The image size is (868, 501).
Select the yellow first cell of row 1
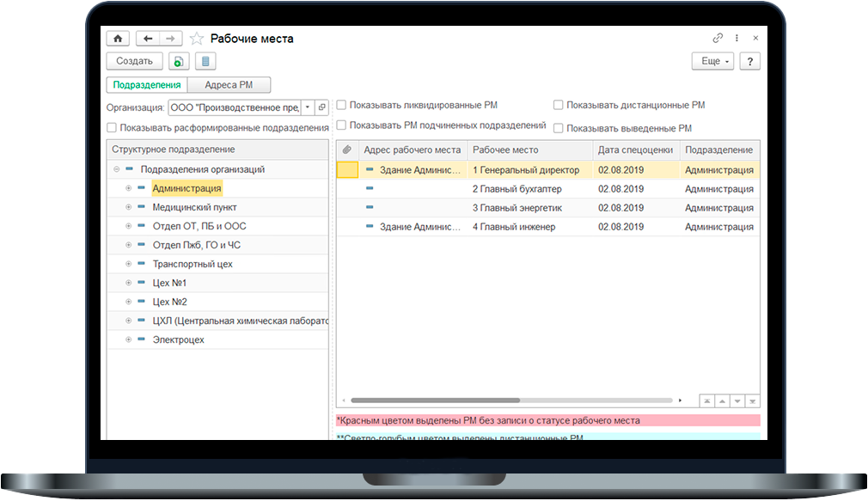tap(347, 169)
